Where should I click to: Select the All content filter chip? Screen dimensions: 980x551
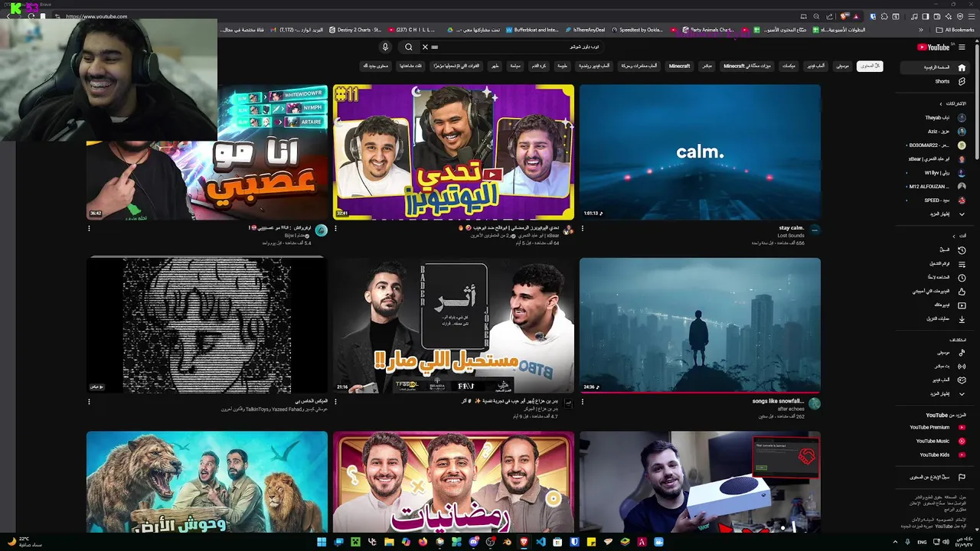[x=869, y=66]
